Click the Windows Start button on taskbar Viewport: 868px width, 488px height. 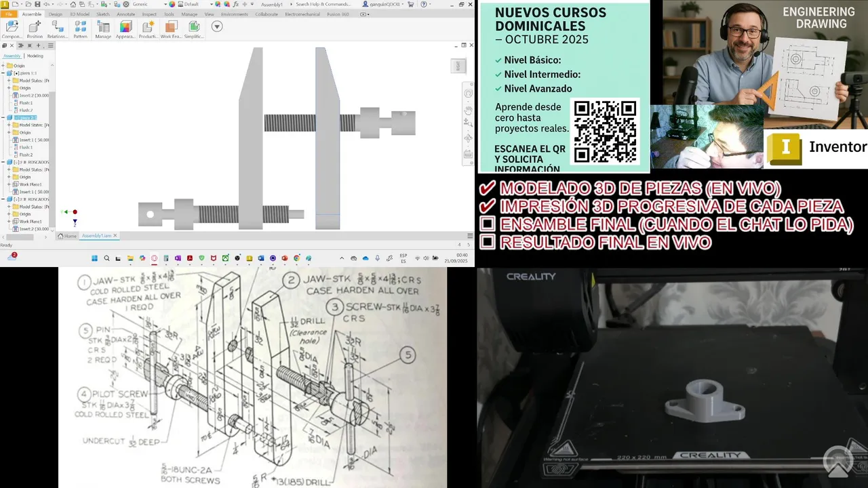click(95, 258)
